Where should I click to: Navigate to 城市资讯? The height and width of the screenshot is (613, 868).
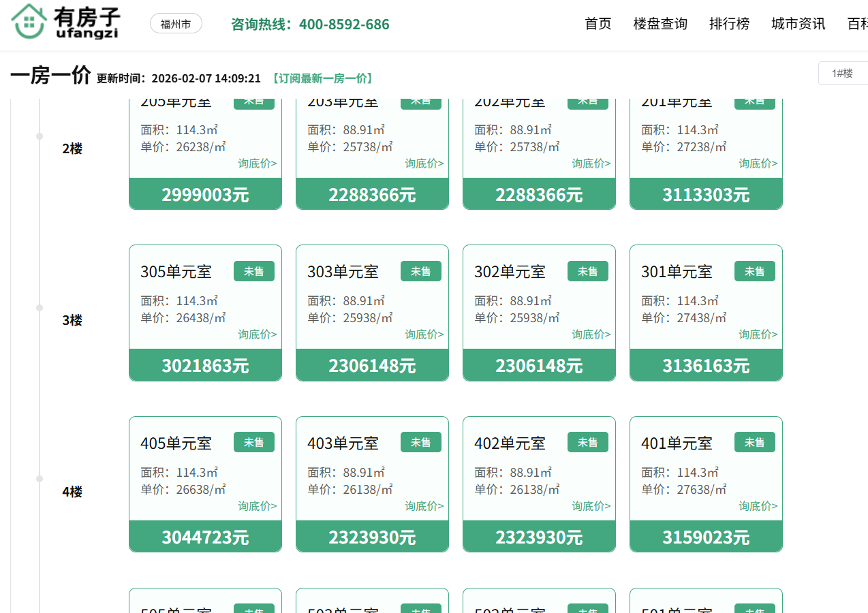tap(798, 24)
